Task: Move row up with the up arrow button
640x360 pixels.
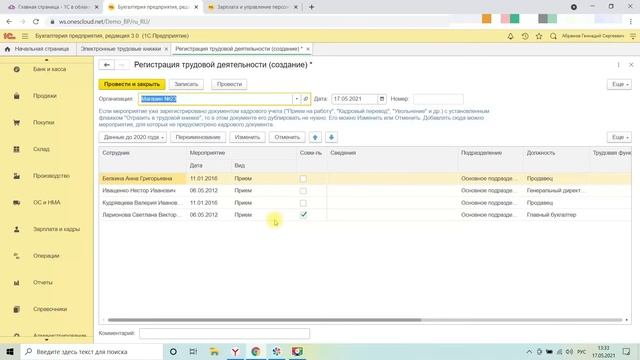Action: tap(315, 137)
